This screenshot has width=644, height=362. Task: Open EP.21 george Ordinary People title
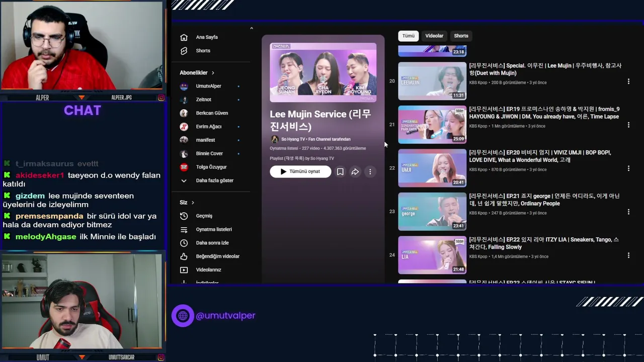point(544,200)
